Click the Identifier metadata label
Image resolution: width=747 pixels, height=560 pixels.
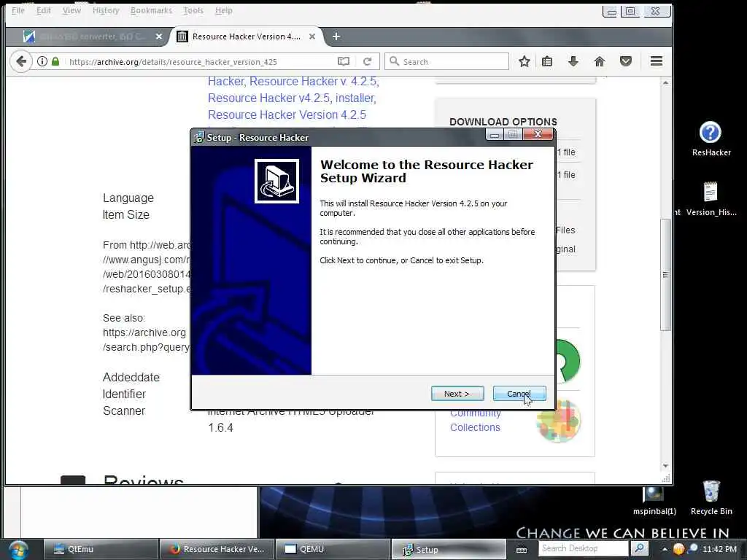click(x=124, y=394)
